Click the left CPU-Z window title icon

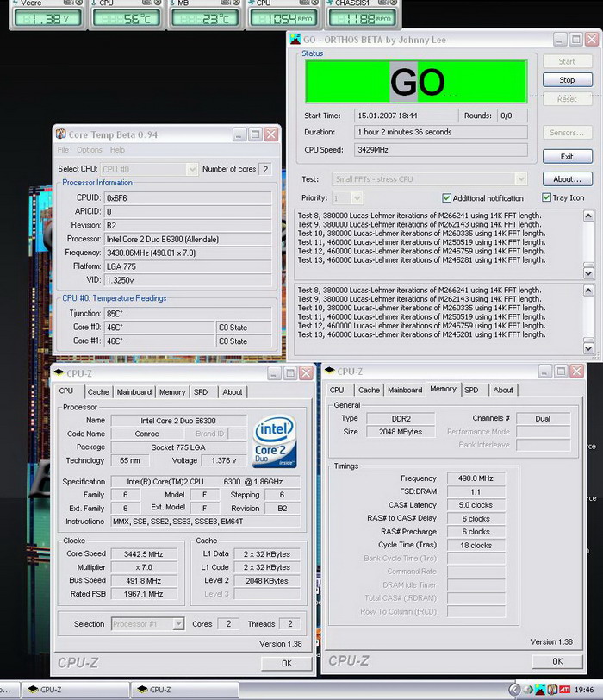[x=59, y=372]
